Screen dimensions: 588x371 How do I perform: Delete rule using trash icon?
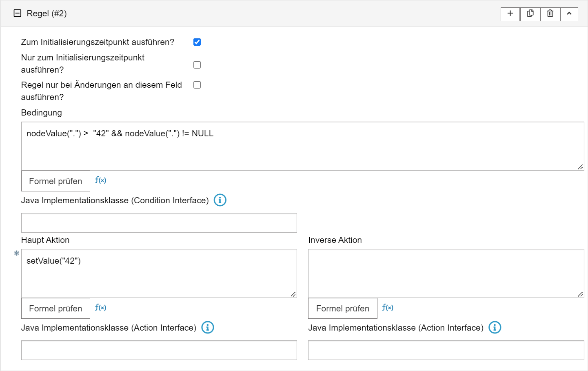(550, 13)
